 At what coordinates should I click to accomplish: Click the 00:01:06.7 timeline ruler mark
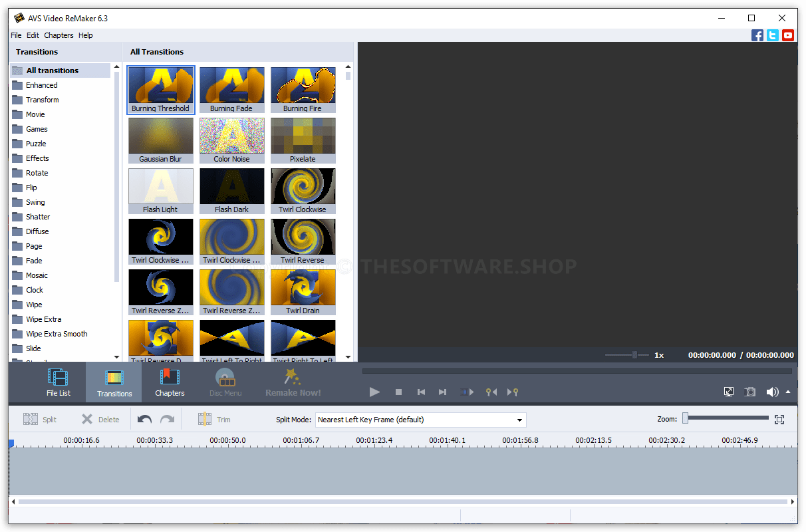[301, 440]
